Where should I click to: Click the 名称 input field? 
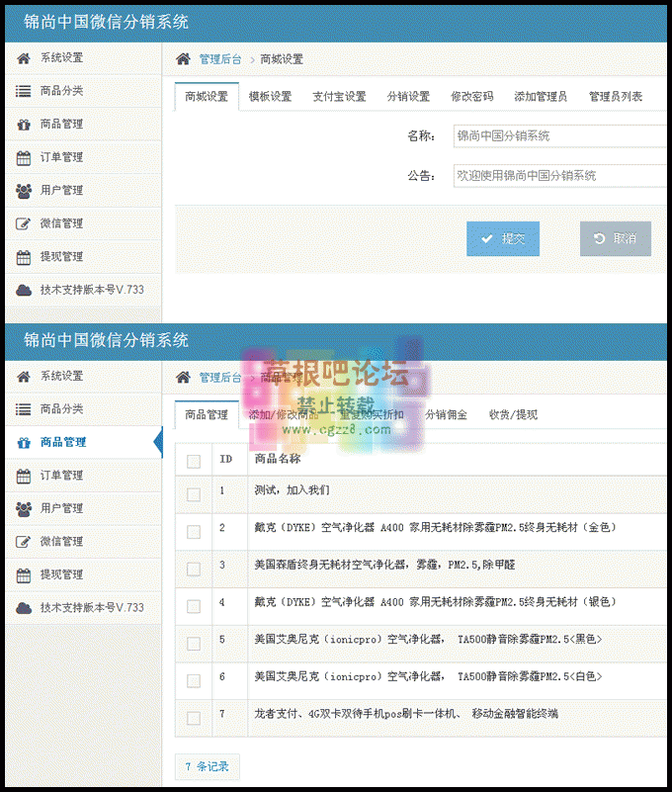(560, 135)
